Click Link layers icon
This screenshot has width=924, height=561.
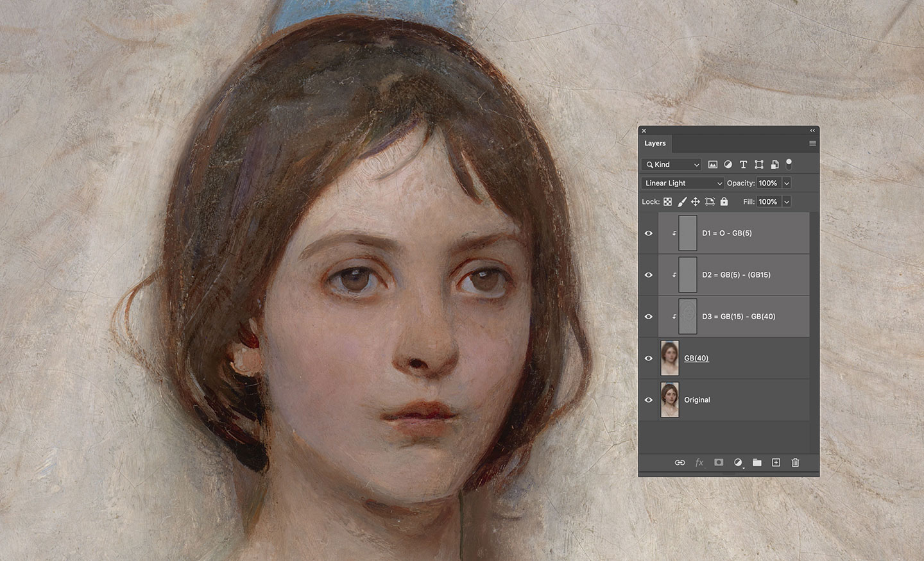point(680,462)
